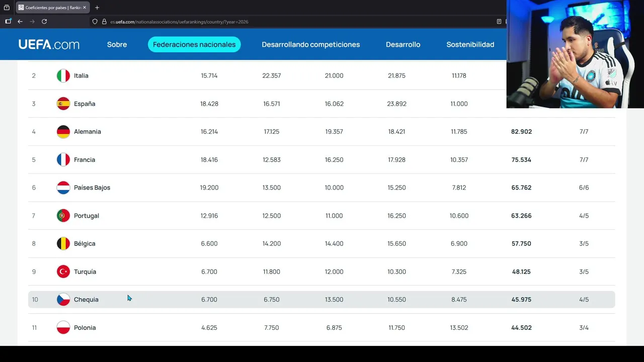Click the Turquía flag icon

(x=63, y=271)
